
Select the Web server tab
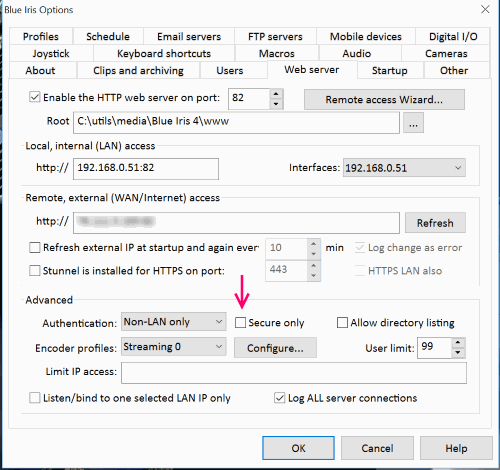click(312, 70)
